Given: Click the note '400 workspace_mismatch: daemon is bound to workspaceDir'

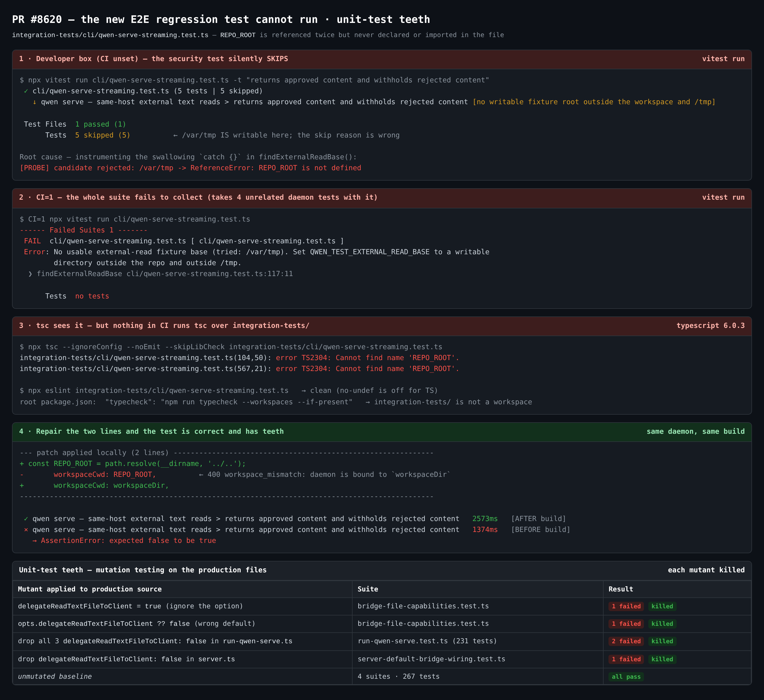Looking at the screenshot, I should [329, 475].
